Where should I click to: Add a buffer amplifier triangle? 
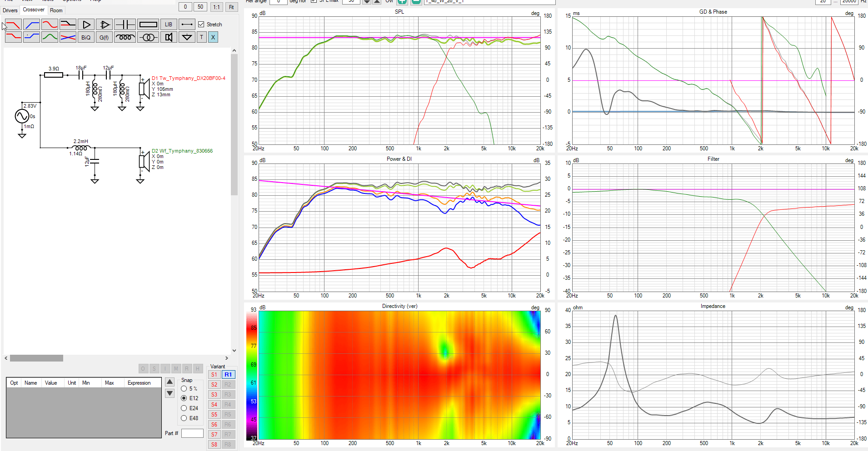point(86,25)
